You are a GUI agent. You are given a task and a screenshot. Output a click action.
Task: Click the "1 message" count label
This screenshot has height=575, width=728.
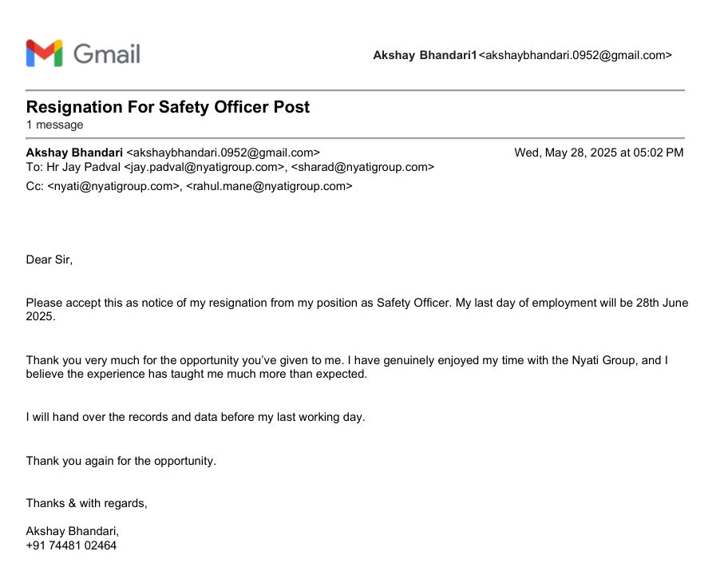click(x=54, y=125)
